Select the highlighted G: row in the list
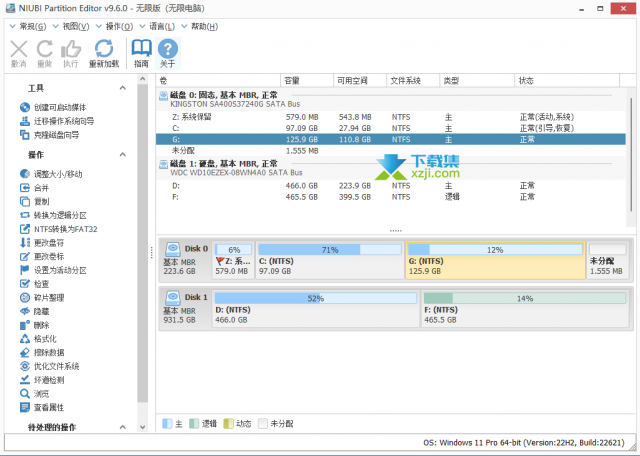The image size is (640, 456). coord(391,139)
